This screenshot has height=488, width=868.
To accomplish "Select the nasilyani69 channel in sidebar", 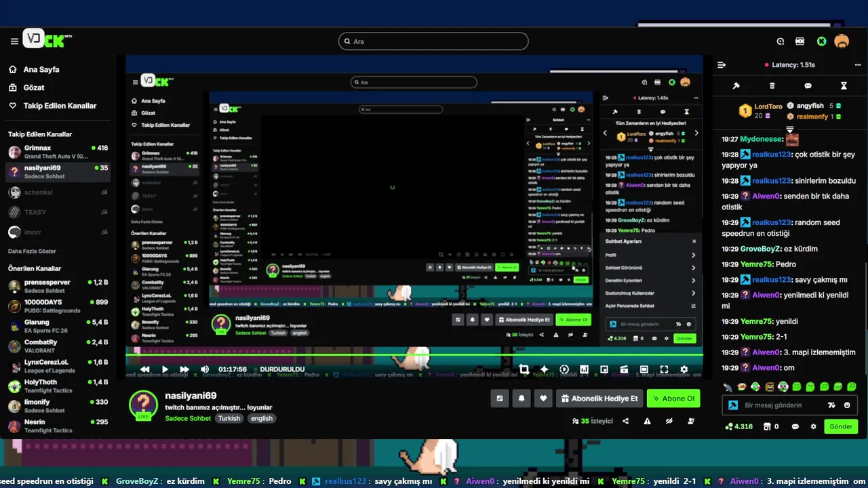I will [x=57, y=171].
